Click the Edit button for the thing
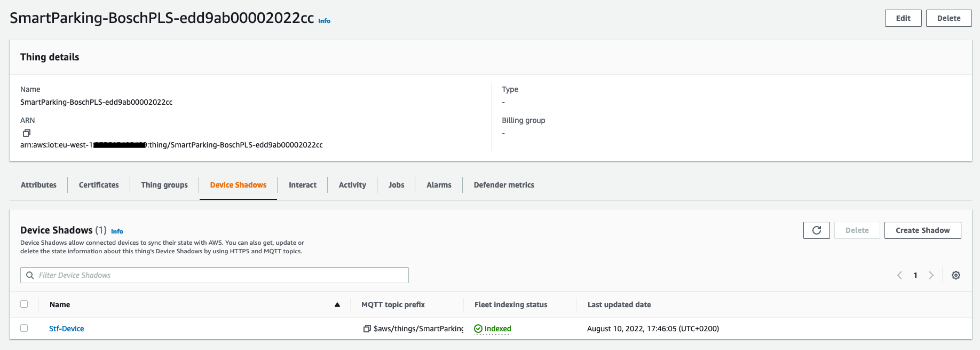This screenshot has width=980, height=350. pos(903,18)
